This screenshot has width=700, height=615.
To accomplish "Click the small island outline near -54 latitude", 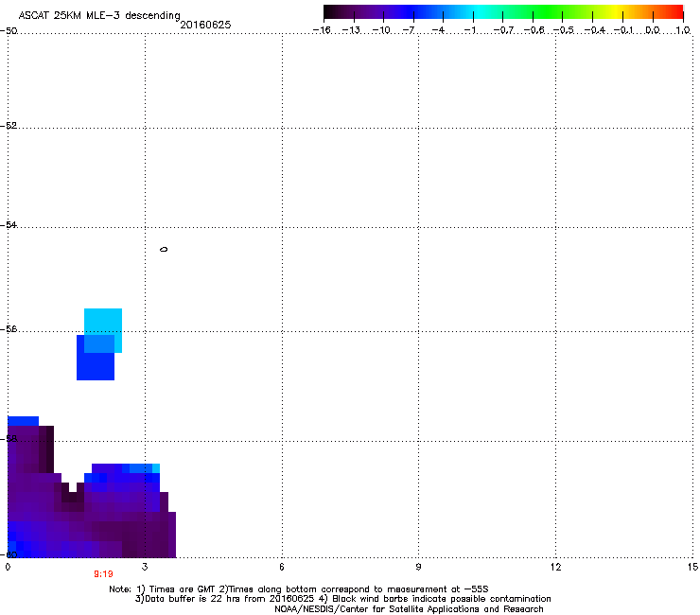I will (164, 249).
